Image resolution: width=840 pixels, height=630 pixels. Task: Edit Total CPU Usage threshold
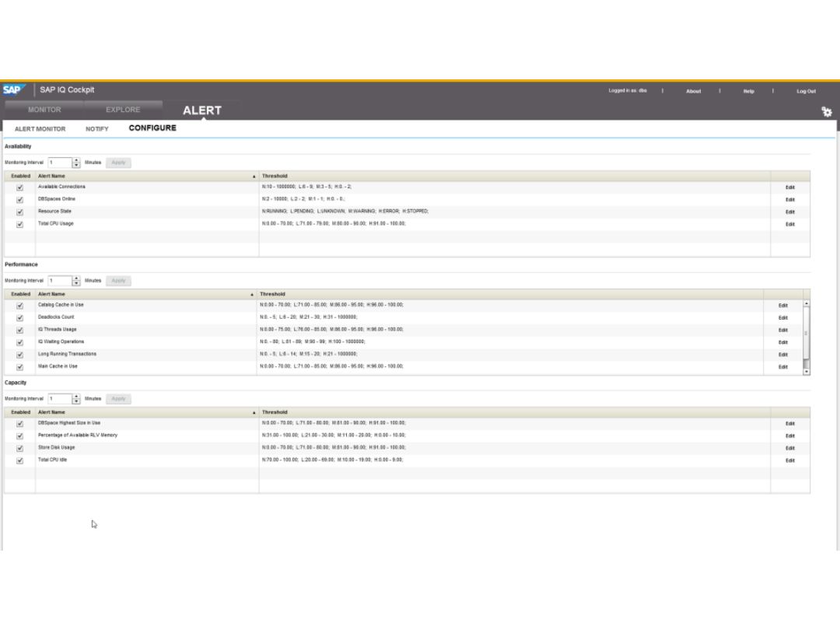point(789,225)
